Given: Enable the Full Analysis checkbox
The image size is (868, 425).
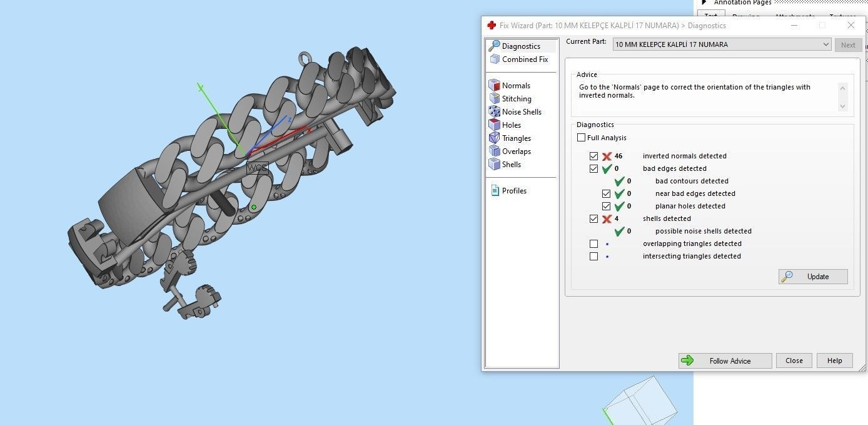Looking at the screenshot, I should tap(582, 138).
